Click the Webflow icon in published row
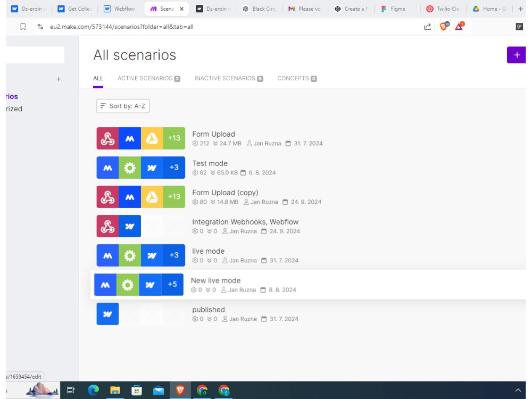The height and width of the screenshot is (399, 532). (107, 314)
